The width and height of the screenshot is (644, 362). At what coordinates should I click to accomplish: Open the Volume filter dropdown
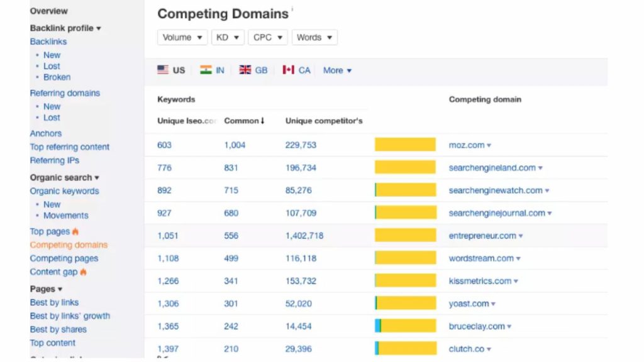182,37
